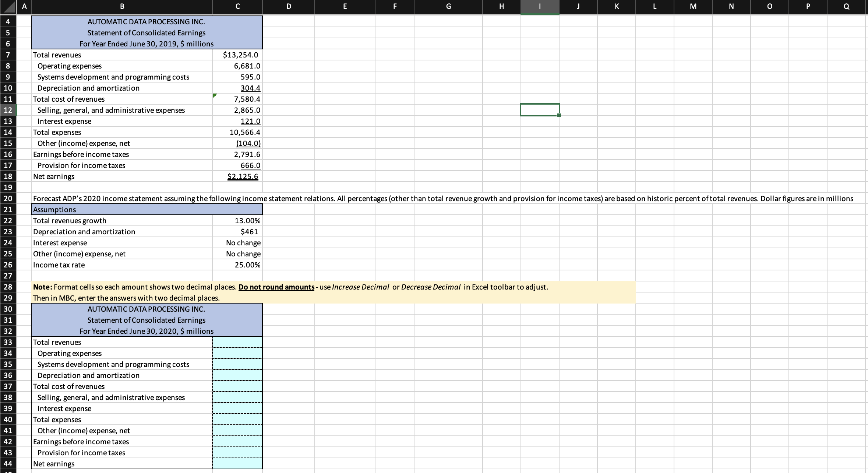Click column header Q
This screenshot has width=868, height=473.
tap(846, 6)
